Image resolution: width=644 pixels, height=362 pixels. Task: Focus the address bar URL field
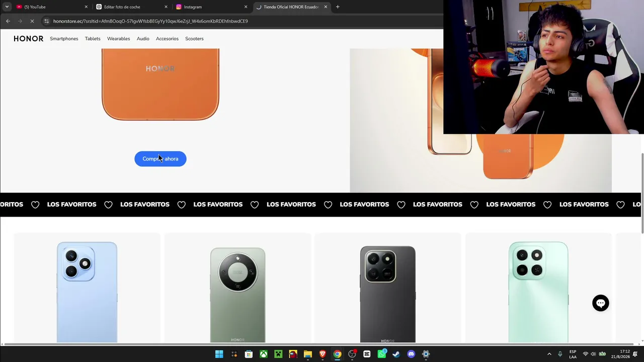coord(242,21)
